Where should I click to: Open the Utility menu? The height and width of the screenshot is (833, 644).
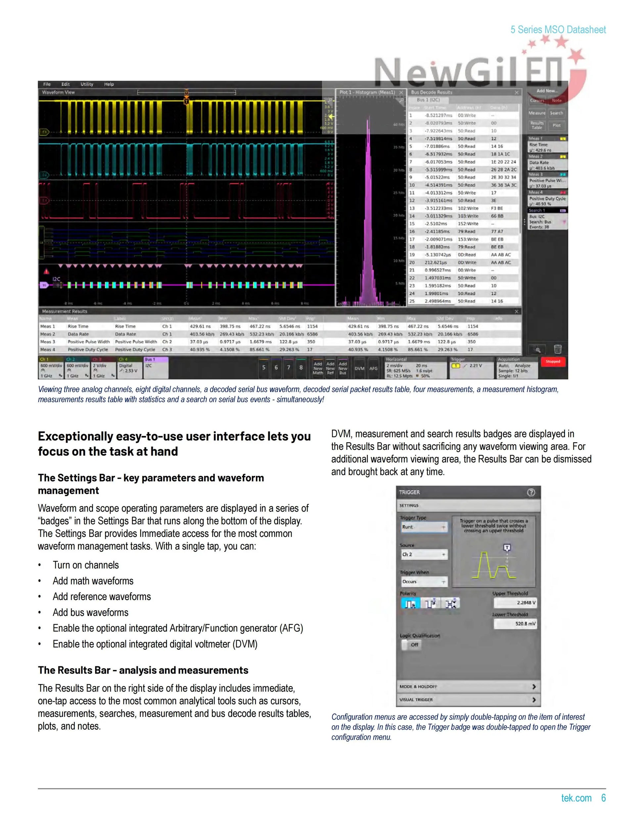(87, 84)
